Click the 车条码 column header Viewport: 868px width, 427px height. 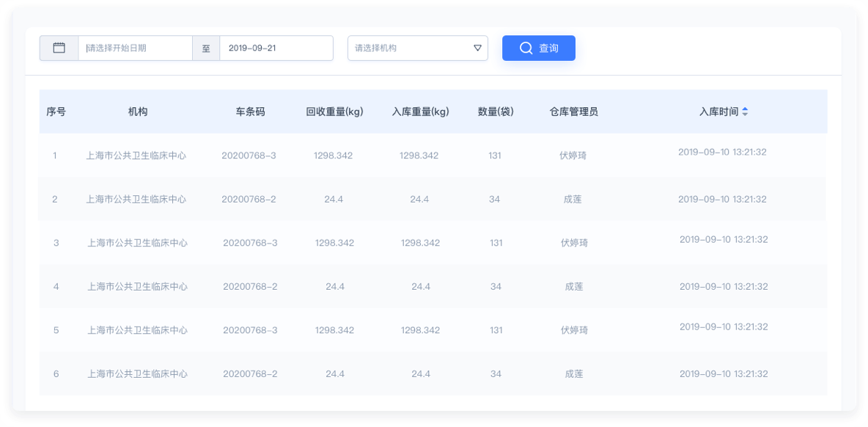pos(250,112)
